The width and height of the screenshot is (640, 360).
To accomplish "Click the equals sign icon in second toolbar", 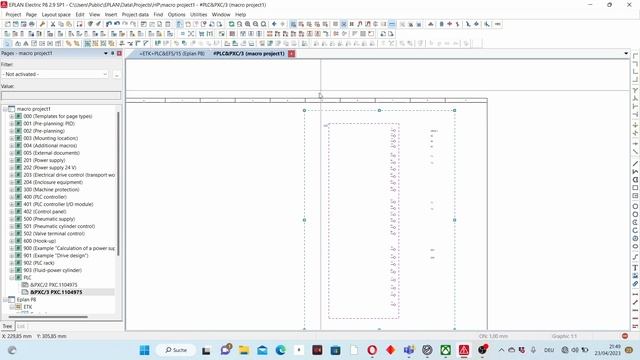I will (182, 33).
